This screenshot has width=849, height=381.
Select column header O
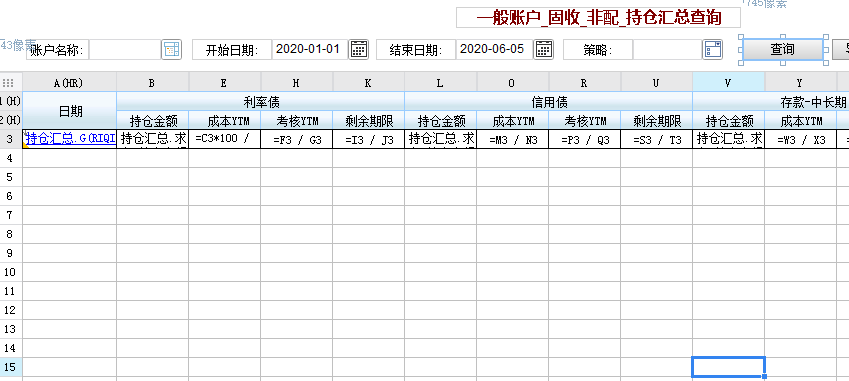[512, 83]
